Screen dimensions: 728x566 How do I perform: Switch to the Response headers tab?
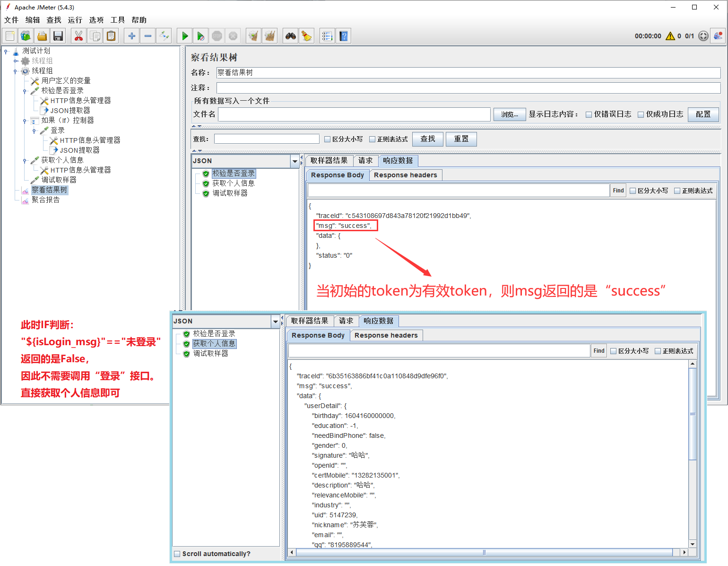click(x=405, y=175)
